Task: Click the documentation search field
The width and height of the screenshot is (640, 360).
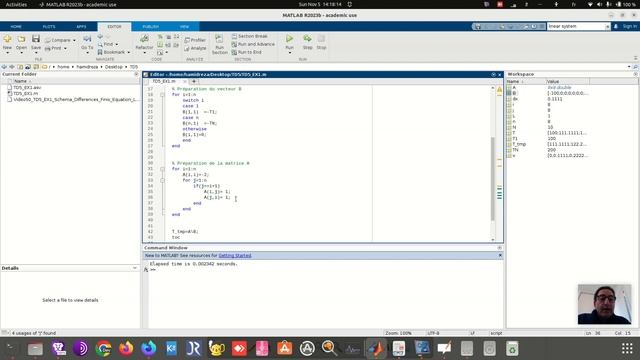Action: [x=576, y=26]
